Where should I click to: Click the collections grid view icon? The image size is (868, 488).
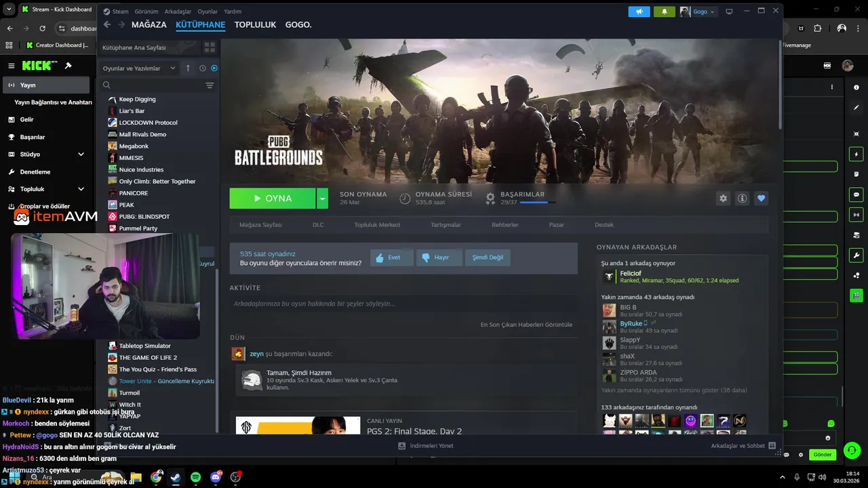pos(210,47)
